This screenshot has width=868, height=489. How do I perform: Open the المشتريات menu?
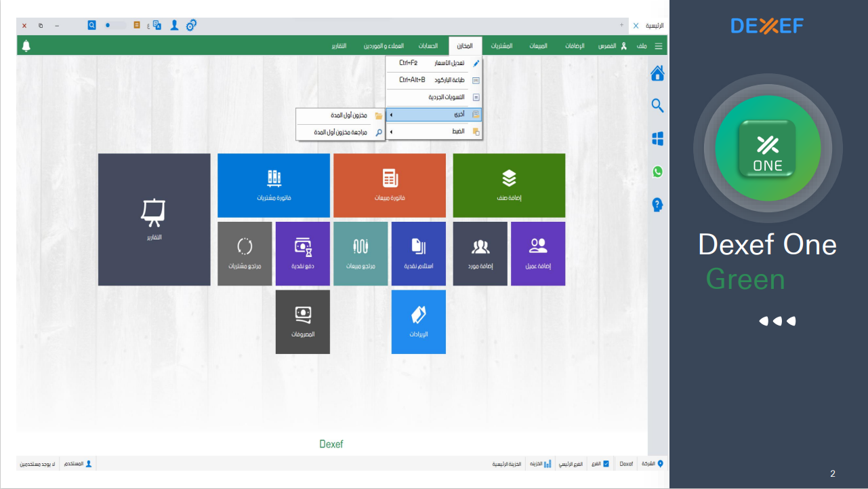pyautogui.click(x=501, y=46)
